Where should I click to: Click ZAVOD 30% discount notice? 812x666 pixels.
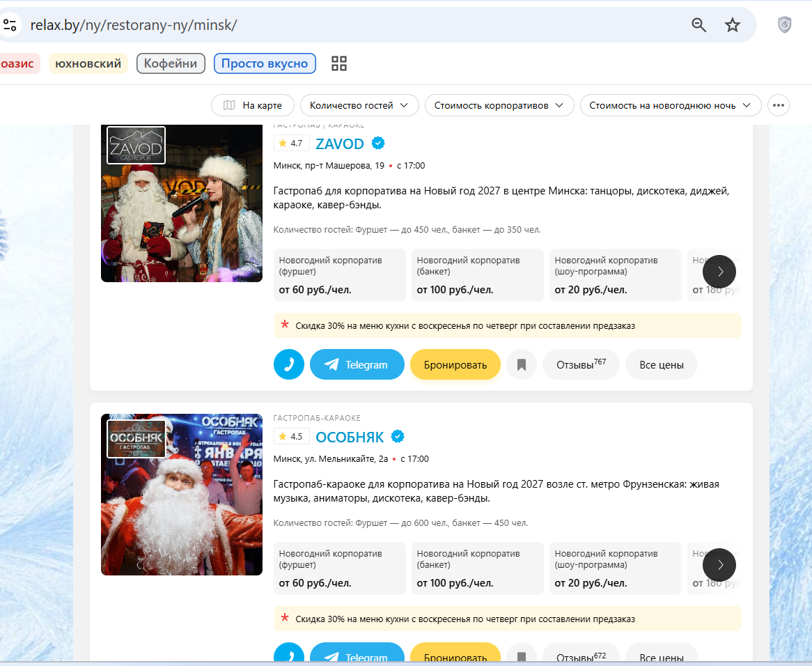click(508, 325)
